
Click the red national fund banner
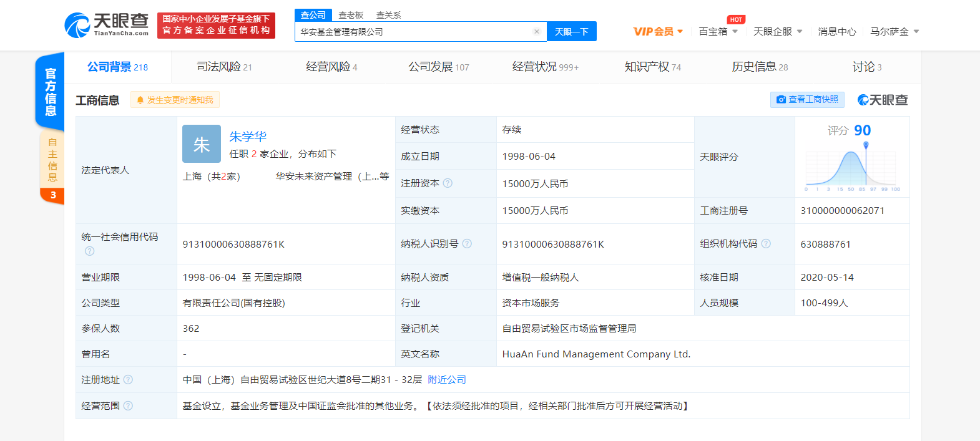(216, 26)
